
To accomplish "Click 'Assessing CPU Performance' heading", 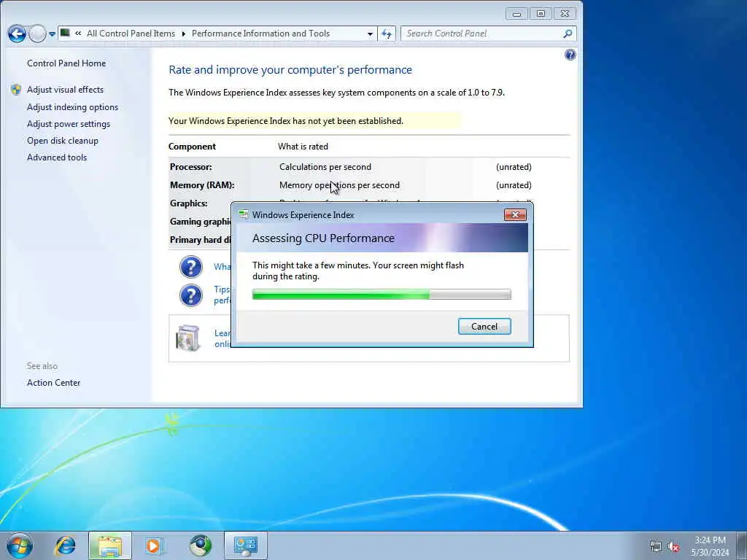I will click(x=323, y=238).
